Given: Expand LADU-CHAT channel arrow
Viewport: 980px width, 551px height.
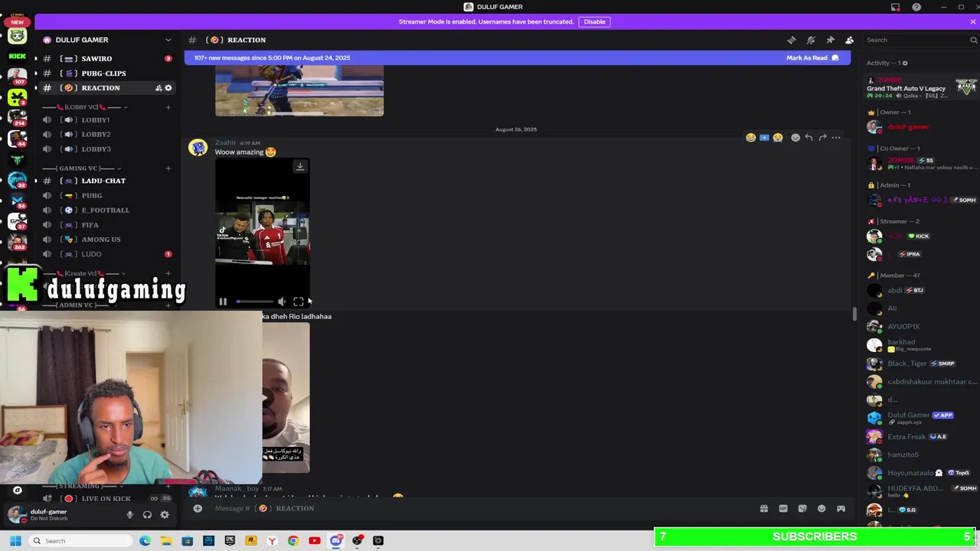Looking at the screenshot, I should point(35,181).
